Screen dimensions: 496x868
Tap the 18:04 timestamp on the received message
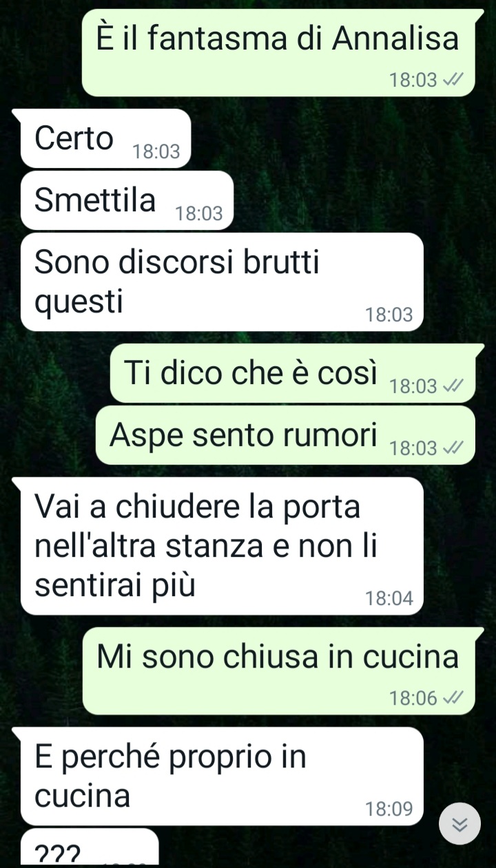pyautogui.click(x=390, y=599)
